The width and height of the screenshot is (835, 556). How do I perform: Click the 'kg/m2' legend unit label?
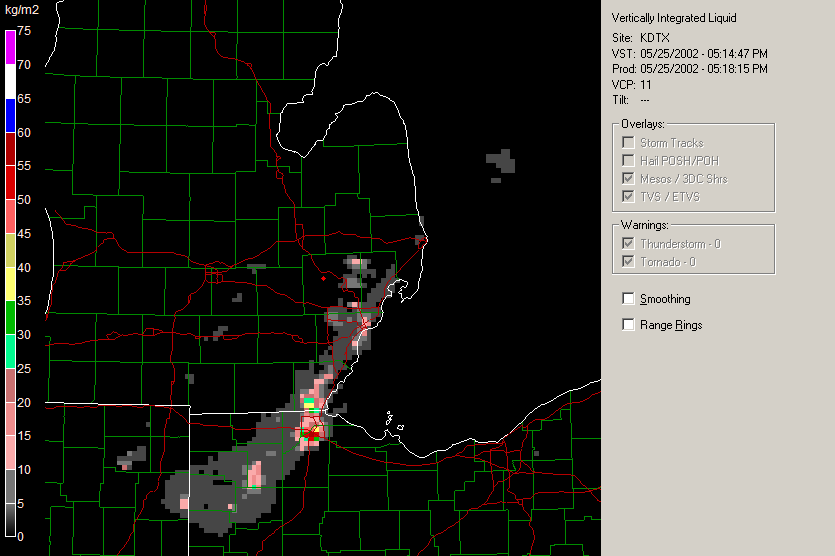pos(22,10)
